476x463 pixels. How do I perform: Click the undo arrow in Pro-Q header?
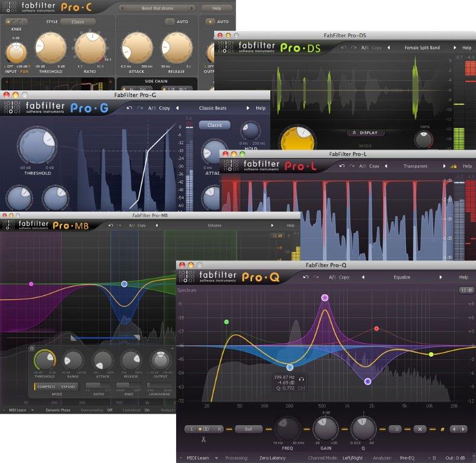click(x=306, y=277)
